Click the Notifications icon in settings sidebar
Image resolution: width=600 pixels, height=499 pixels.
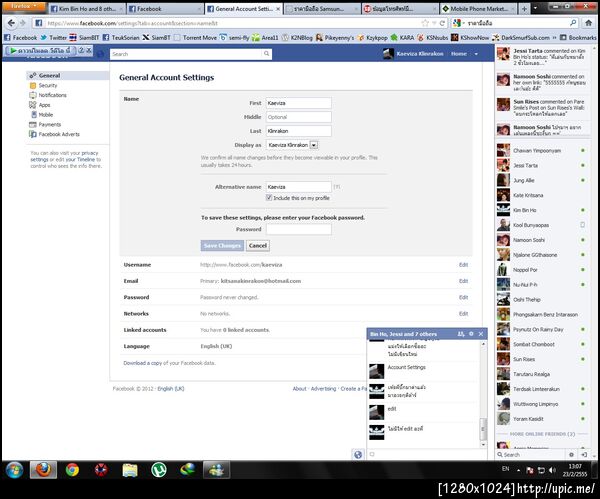(33, 95)
